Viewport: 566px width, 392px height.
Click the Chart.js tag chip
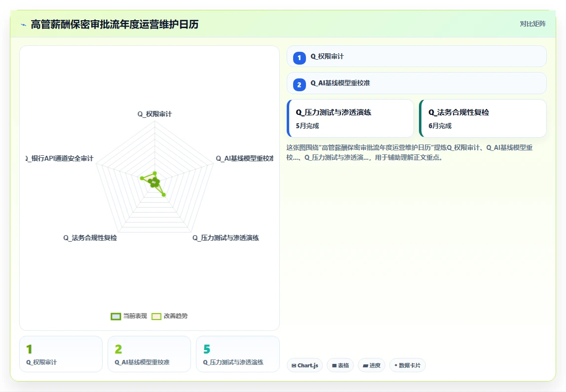click(304, 365)
